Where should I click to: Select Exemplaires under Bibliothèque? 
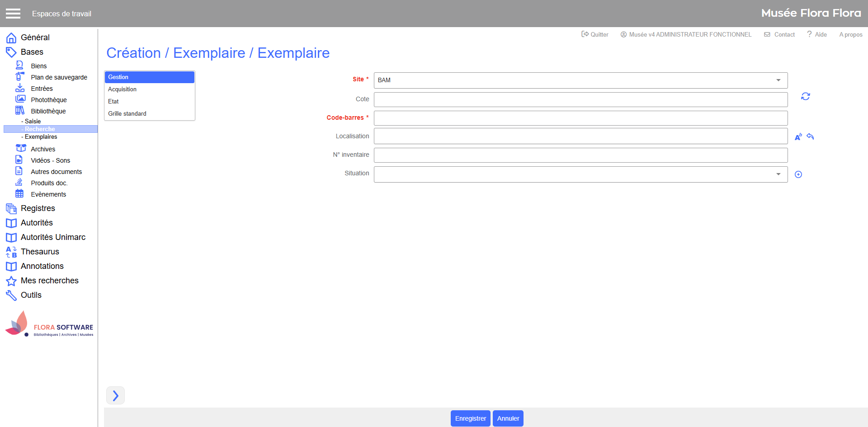(41, 137)
